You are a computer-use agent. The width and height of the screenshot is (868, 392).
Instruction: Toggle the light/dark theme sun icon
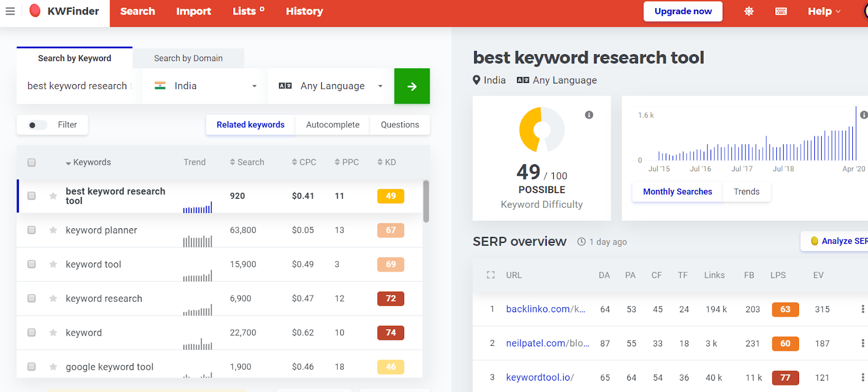[x=749, y=11]
